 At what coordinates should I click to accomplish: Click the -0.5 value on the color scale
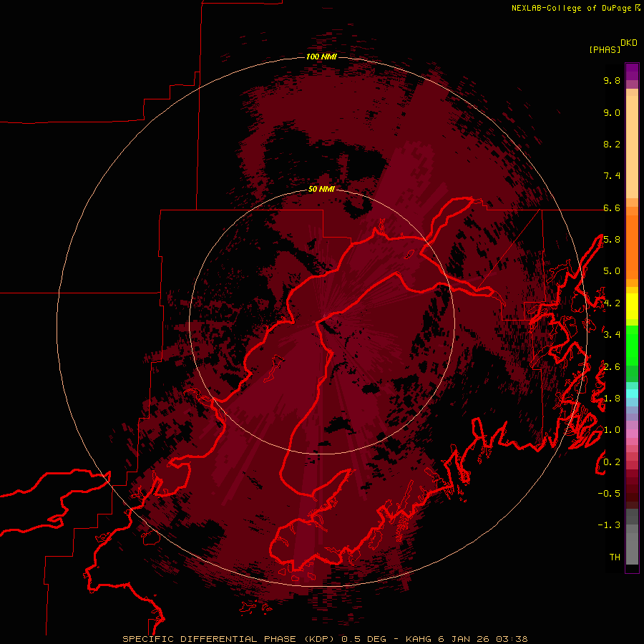[609, 493]
